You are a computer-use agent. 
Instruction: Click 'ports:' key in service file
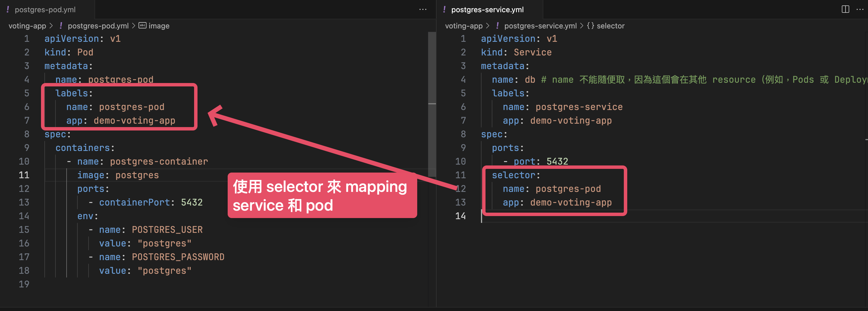(508, 148)
